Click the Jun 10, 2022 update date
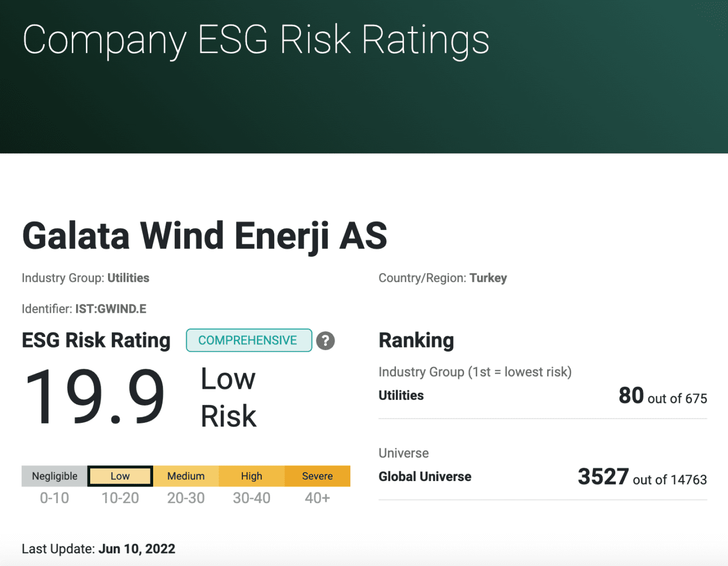The height and width of the screenshot is (566, 728). tap(137, 549)
